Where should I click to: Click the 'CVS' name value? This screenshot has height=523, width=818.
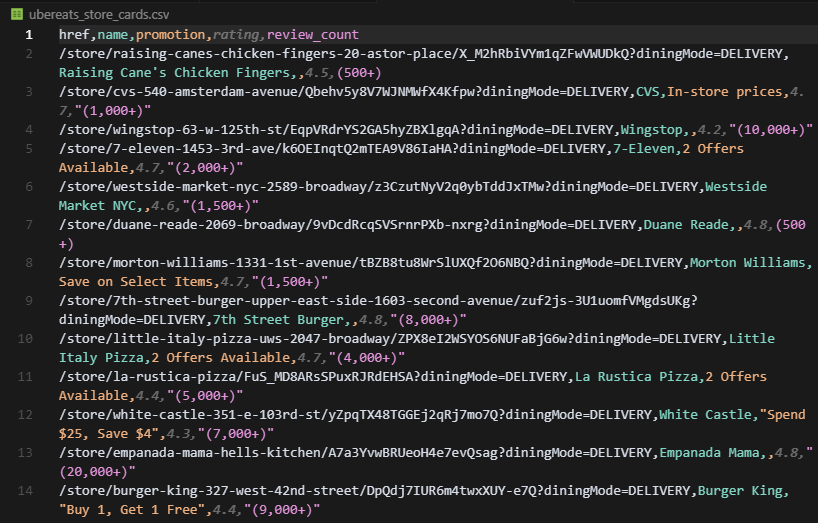pyautogui.click(x=647, y=91)
